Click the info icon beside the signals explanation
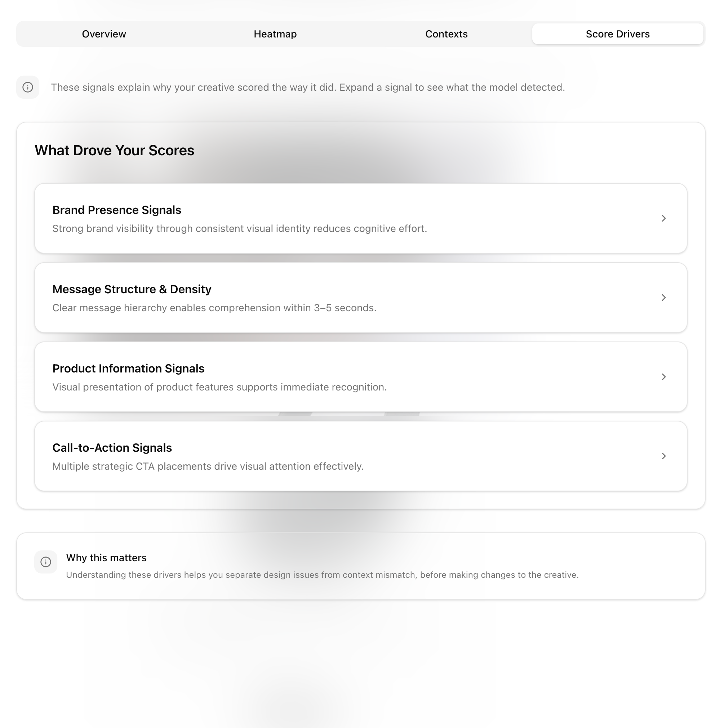Viewport: 724px width, 728px height. point(27,88)
